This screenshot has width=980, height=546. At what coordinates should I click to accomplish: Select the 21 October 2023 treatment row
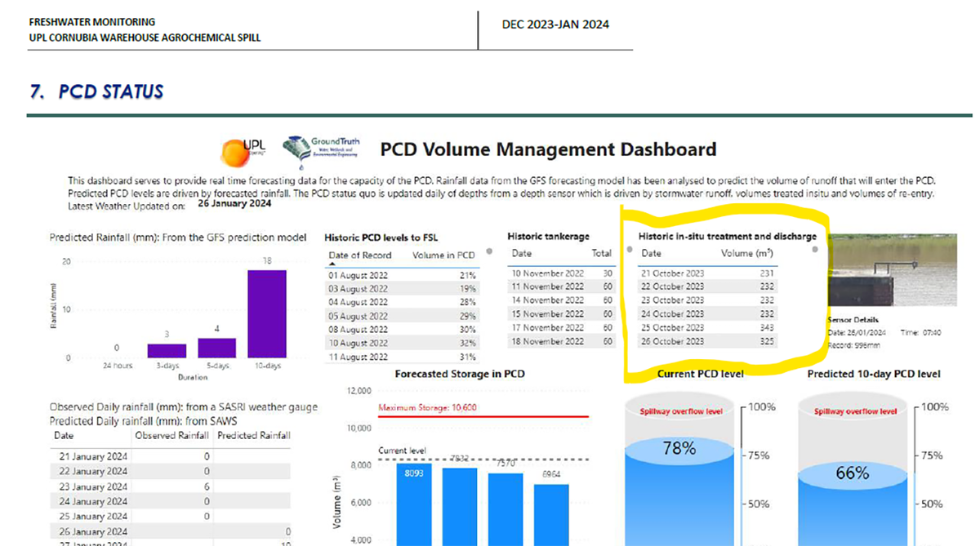tap(709, 273)
